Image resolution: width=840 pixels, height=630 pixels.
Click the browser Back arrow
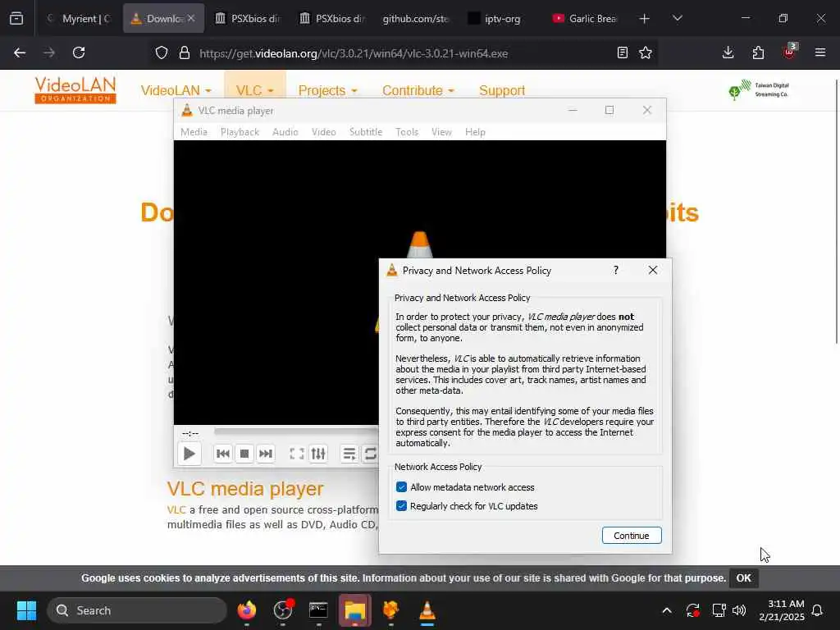point(20,52)
